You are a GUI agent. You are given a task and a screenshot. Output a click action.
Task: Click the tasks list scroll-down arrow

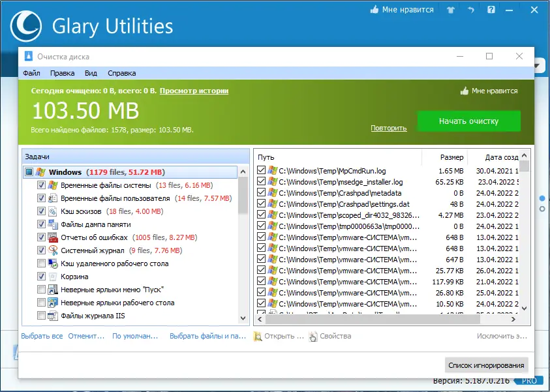pos(243,318)
